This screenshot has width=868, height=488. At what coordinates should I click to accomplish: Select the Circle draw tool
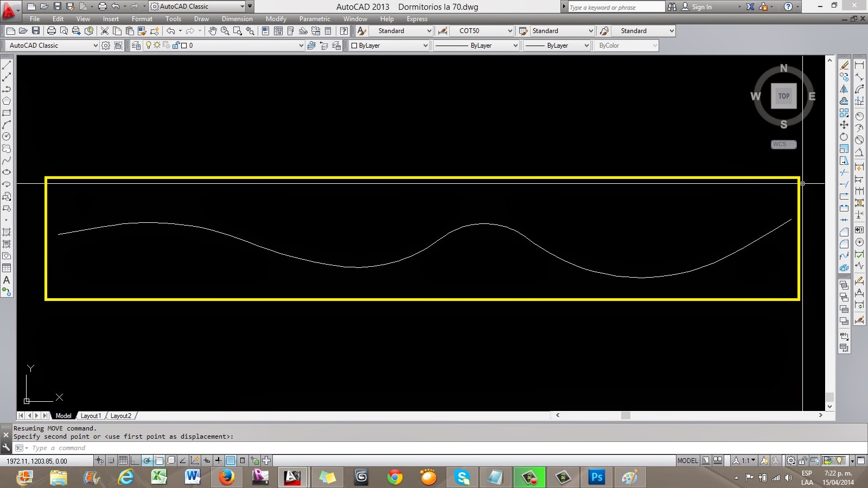(x=7, y=137)
